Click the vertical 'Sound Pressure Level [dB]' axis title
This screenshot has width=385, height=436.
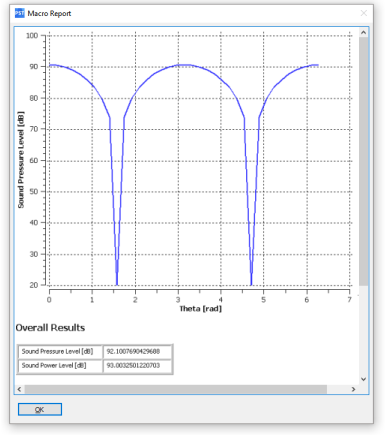pyautogui.click(x=21, y=160)
